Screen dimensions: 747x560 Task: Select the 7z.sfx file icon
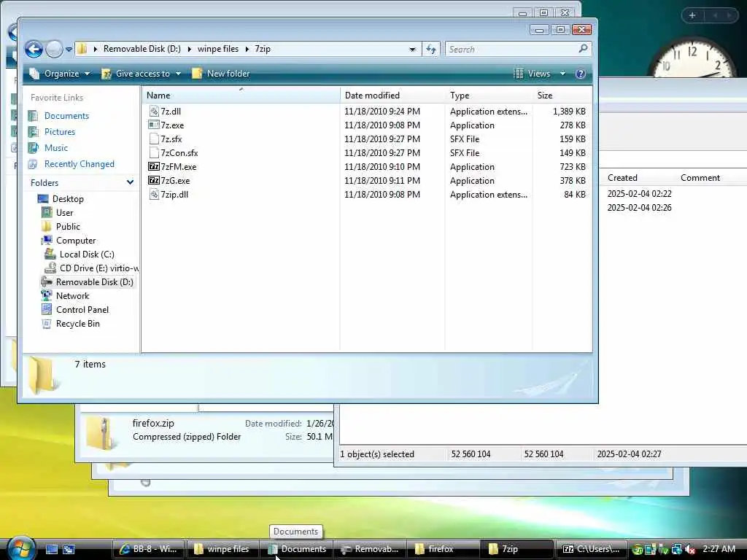(154, 139)
